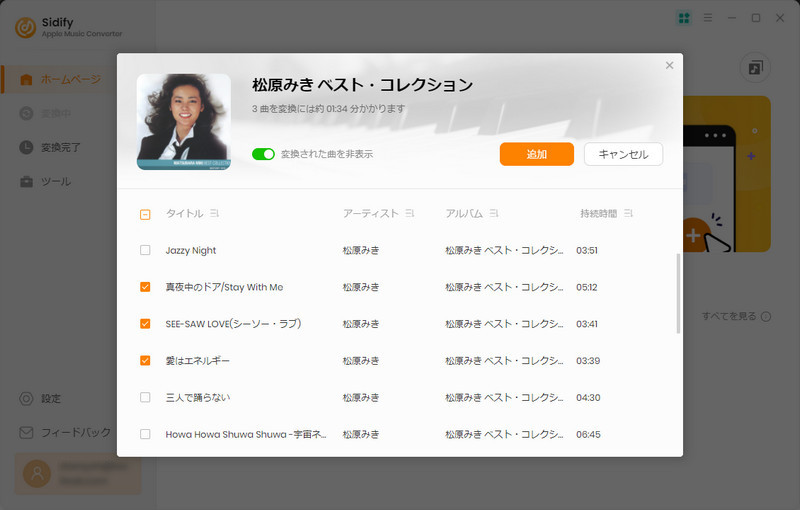Click duration 03:51
Image resolution: width=800 pixels, height=510 pixels.
coord(587,250)
